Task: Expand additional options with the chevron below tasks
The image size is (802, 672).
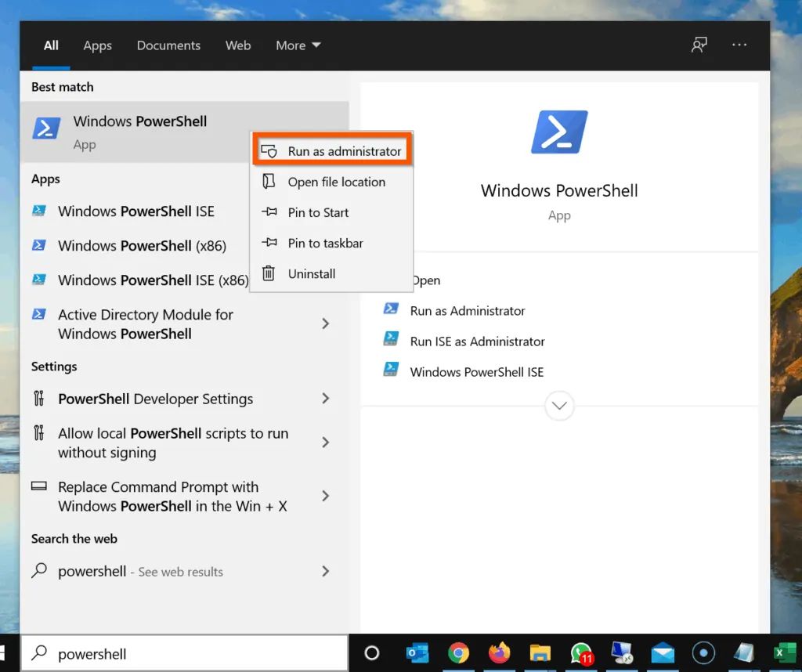Action: [558, 406]
